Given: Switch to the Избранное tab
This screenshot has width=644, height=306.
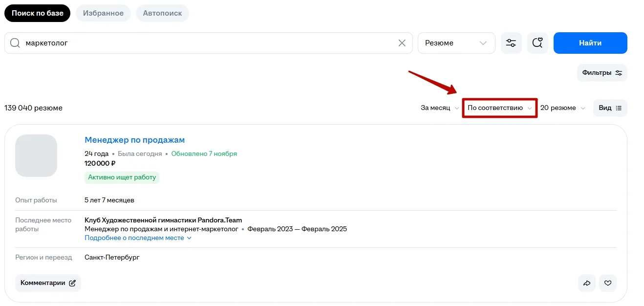Looking at the screenshot, I should pyautogui.click(x=103, y=13).
